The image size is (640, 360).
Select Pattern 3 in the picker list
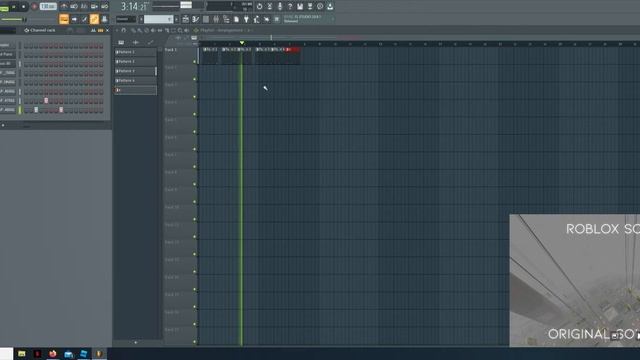tap(136, 71)
